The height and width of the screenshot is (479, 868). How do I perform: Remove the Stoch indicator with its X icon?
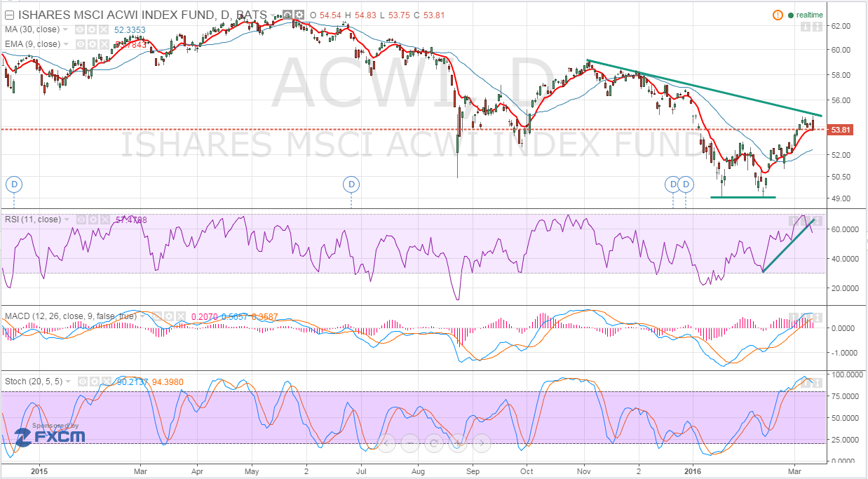(x=106, y=382)
